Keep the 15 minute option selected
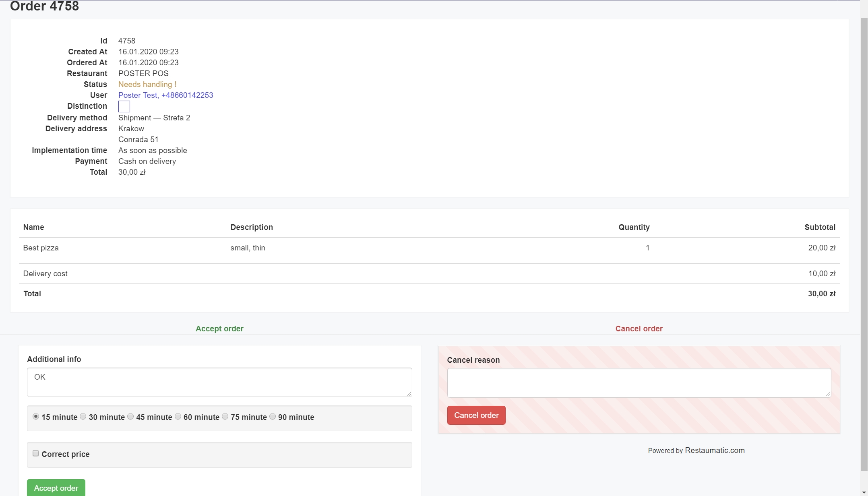 [35, 417]
